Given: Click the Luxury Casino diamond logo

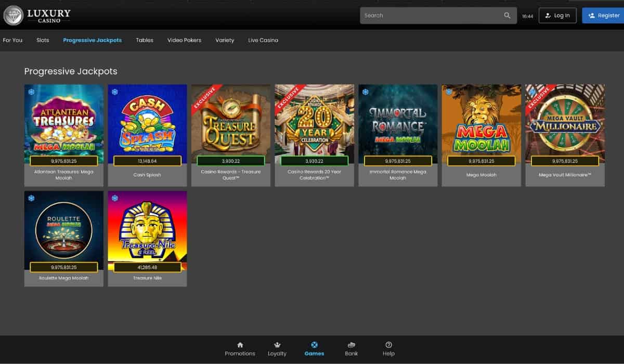Looking at the screenshot, I should click(13, 16).
